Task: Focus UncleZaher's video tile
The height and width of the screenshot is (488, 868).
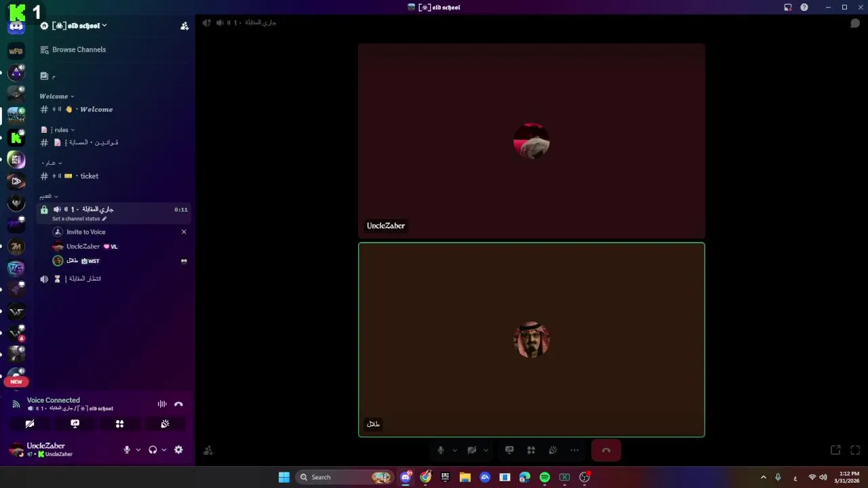Action: coord(532,141)
